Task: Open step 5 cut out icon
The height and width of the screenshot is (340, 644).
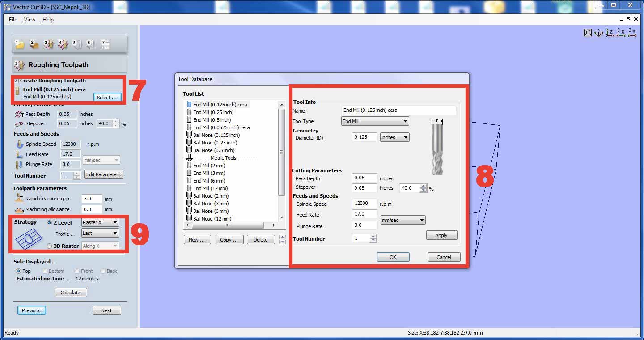Action: (x=77, y=44)
